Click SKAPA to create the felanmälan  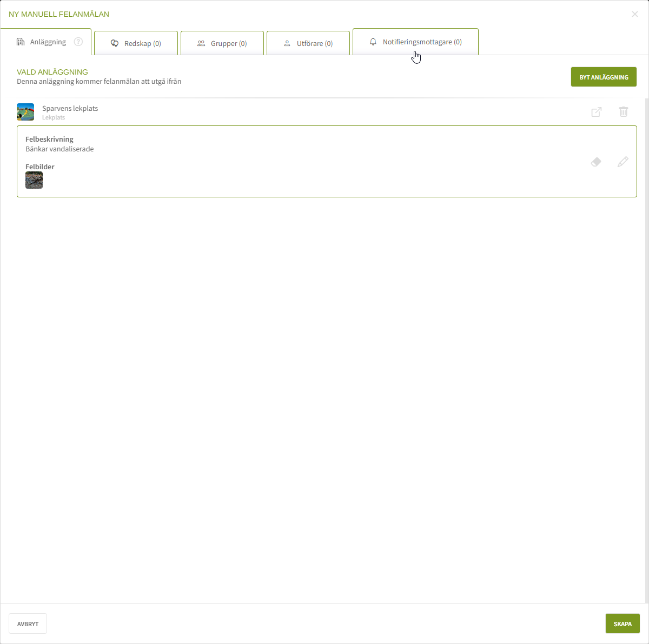pos(622,623)
